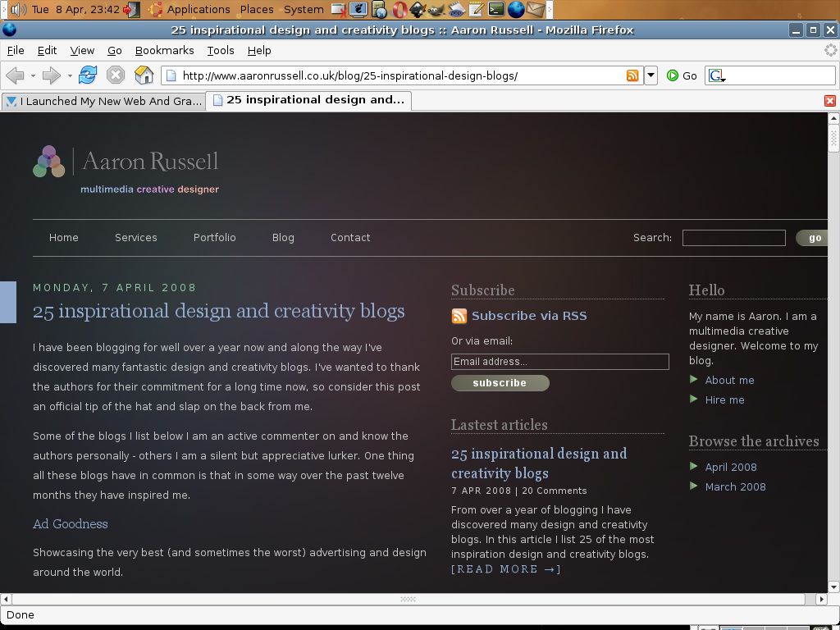840x630 pixels.
Task: Open the Bookmarks menu
Action: click(x=164, y=50)
